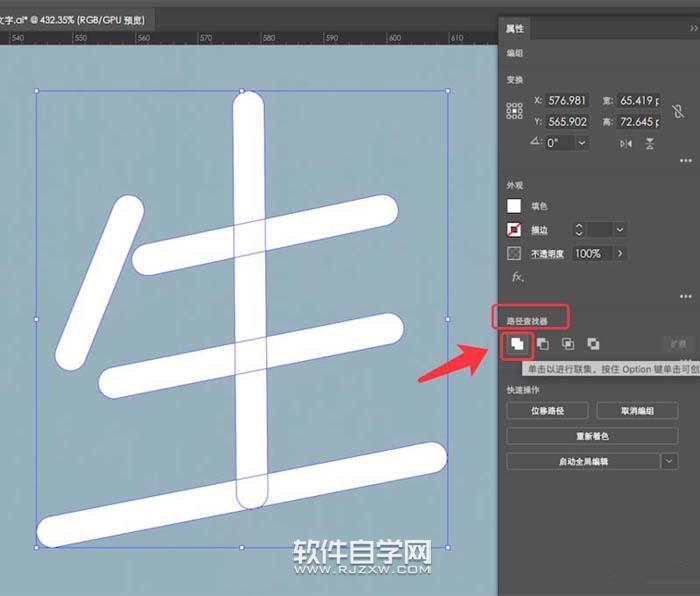Viewport: 700px width, 596px height.
Task: Click the 取消编组 button
Action: [637, 410]
